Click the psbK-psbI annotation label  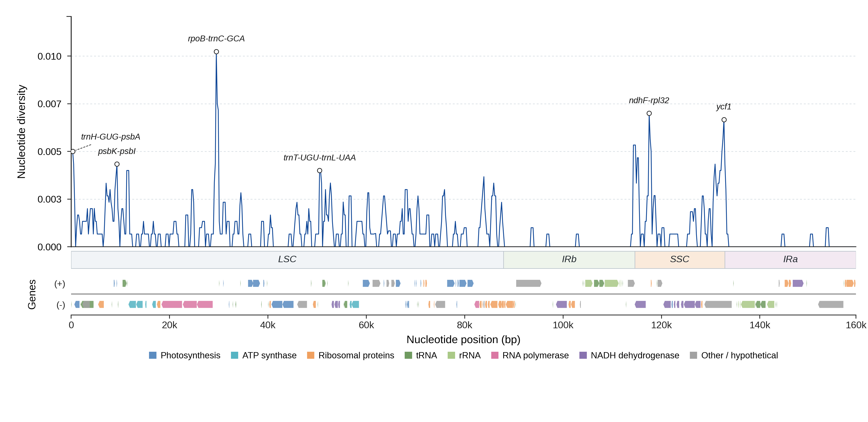(x=117, y=151)
